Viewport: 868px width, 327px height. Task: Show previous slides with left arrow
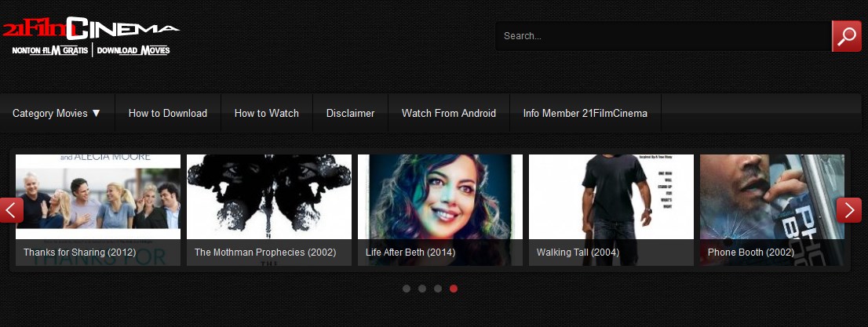(x=11, y=210)
